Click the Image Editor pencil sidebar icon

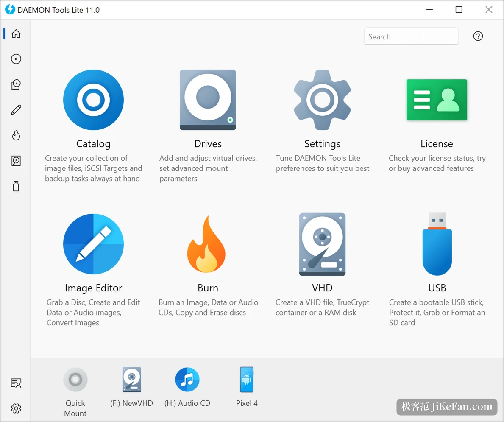pos(16,110)
